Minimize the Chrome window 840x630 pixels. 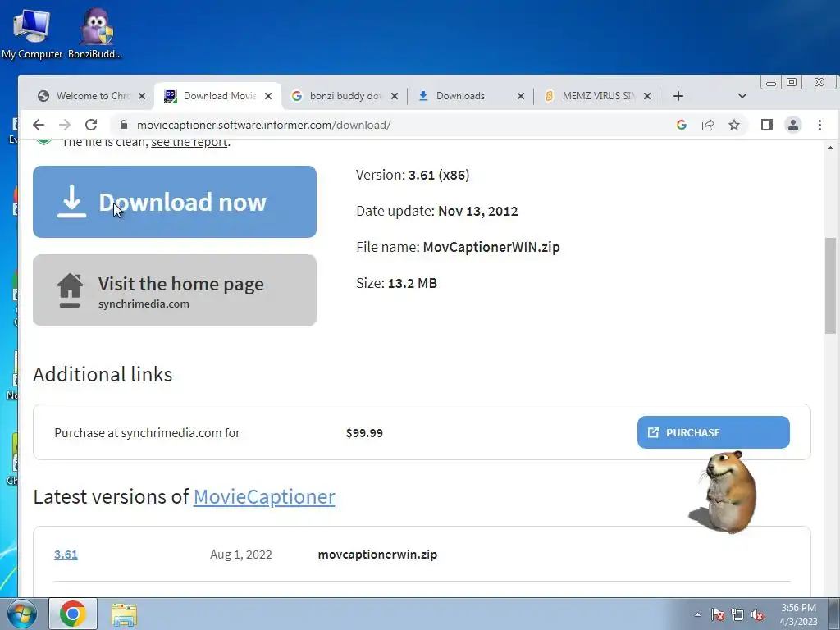(x=771, y=83)
